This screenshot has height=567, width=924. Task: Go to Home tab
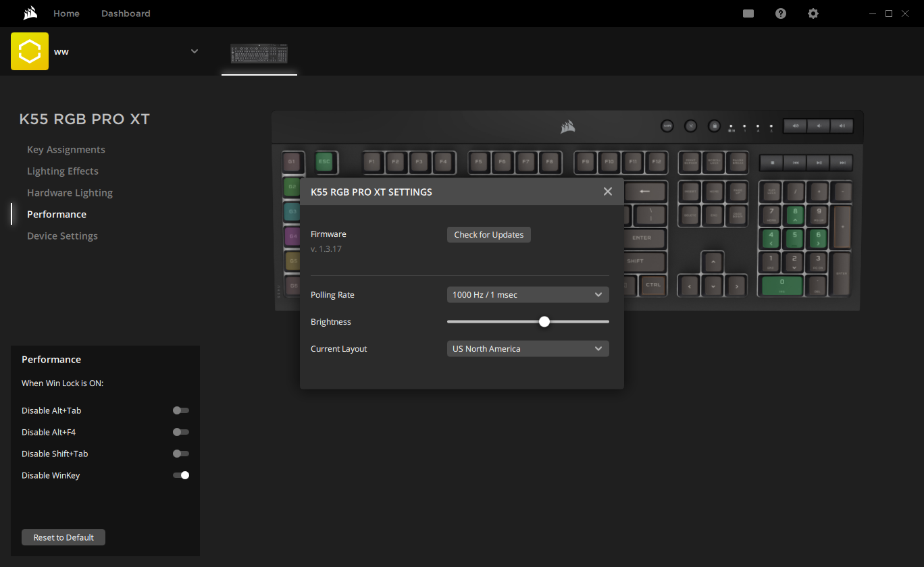click(x=66, y=13)
